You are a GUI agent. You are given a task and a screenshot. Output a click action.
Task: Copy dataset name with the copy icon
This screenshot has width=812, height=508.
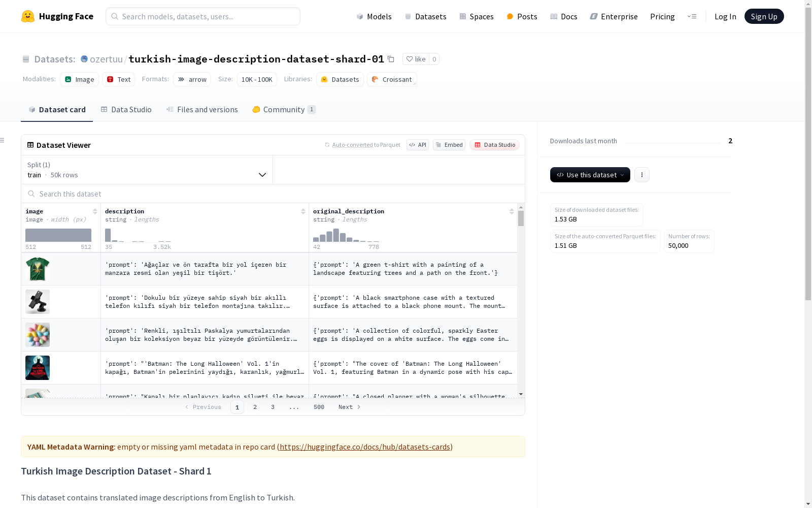click(391, 59)
